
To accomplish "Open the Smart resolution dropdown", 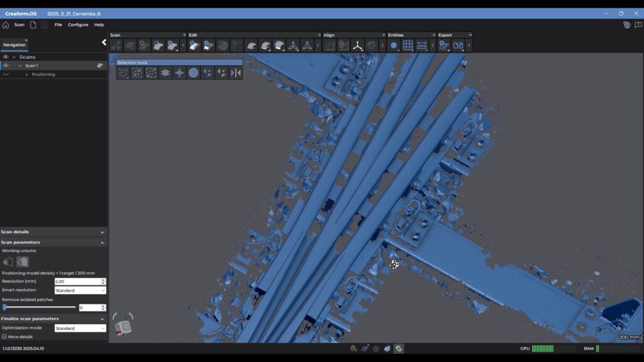I will coord(80,290).
